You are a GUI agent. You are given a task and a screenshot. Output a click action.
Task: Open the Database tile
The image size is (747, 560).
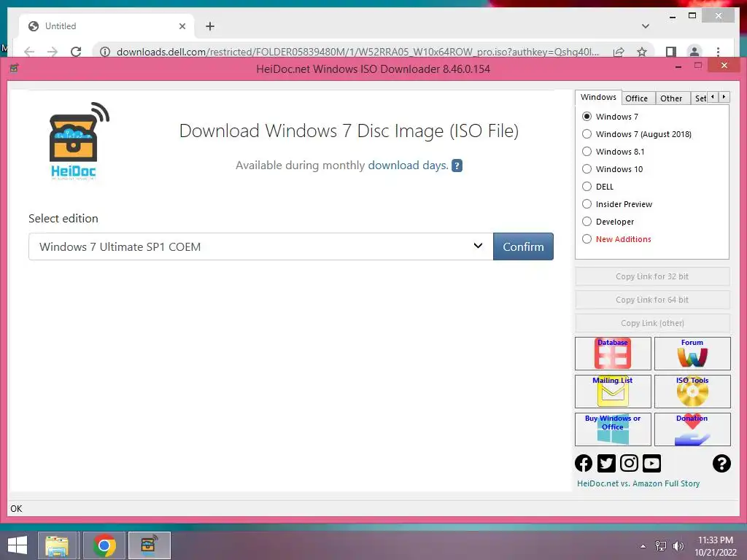point(613,354)
